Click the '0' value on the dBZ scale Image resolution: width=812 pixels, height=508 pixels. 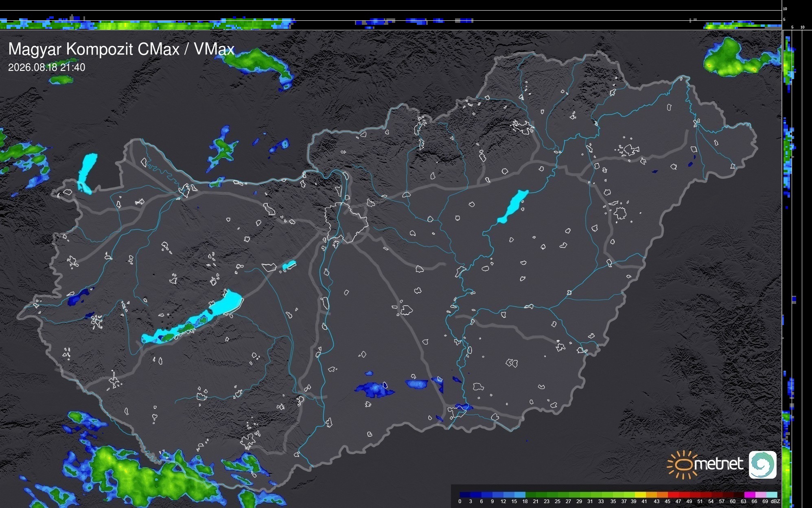[x=460, y=501]
